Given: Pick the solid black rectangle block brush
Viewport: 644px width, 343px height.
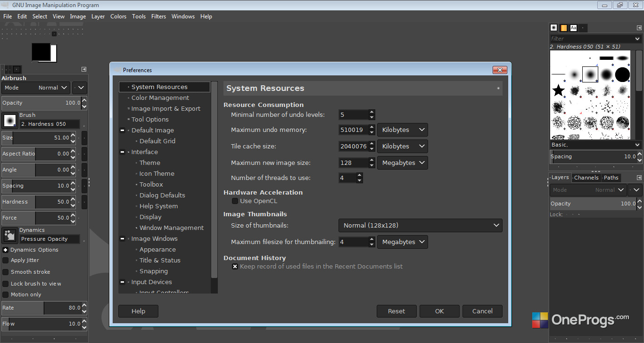Looking at the screenshot, I should [x=606, y=58].
